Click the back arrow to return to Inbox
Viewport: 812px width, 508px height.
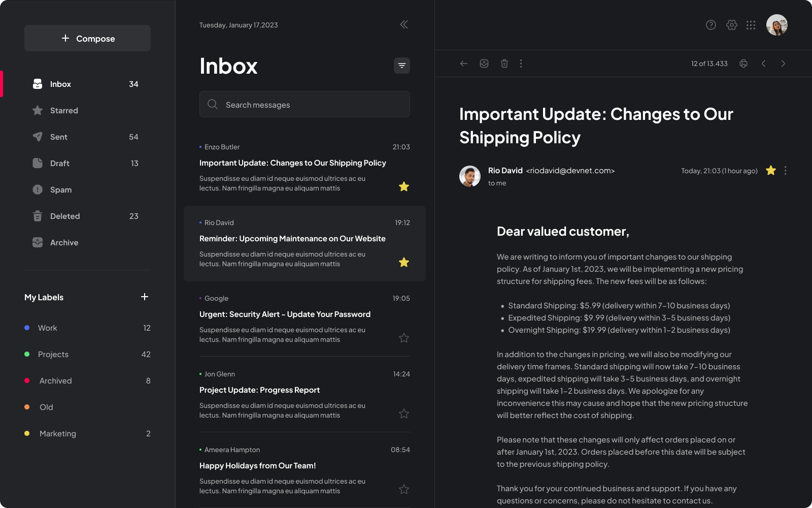tap(463, 63)
